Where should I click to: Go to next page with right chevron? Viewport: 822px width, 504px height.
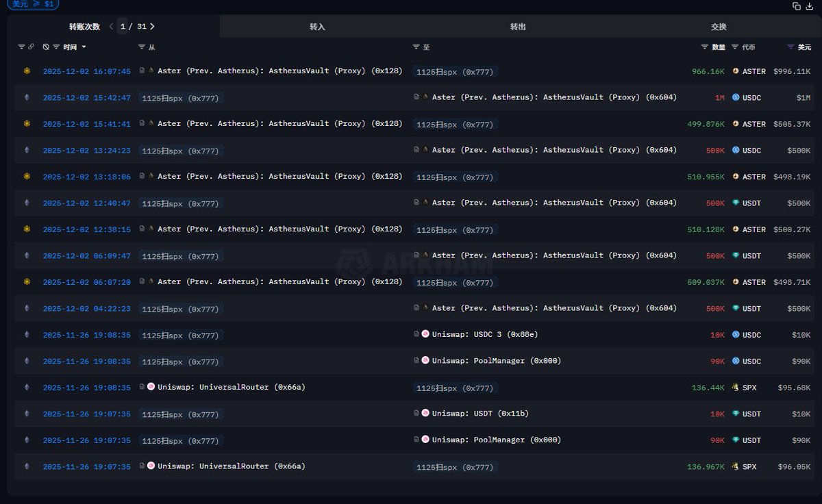152,27
